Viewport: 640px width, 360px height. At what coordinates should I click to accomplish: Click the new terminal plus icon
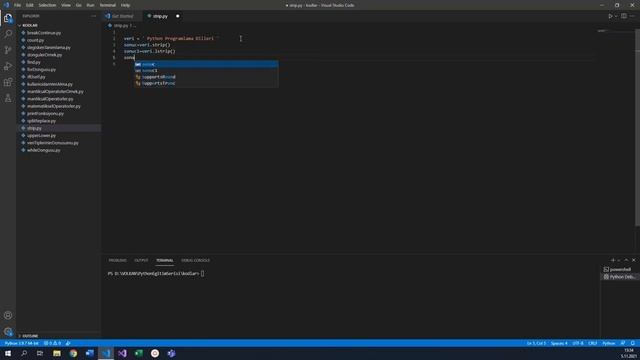point(612,260)
